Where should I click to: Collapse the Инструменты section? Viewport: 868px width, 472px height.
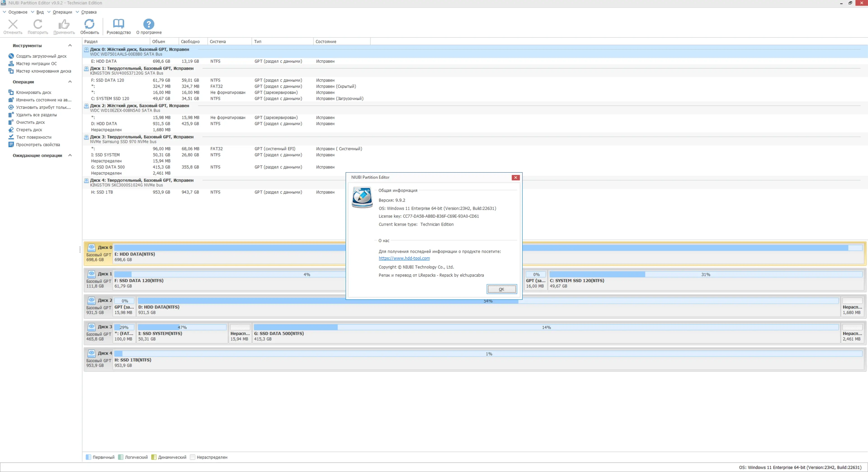tap(70, 45)
